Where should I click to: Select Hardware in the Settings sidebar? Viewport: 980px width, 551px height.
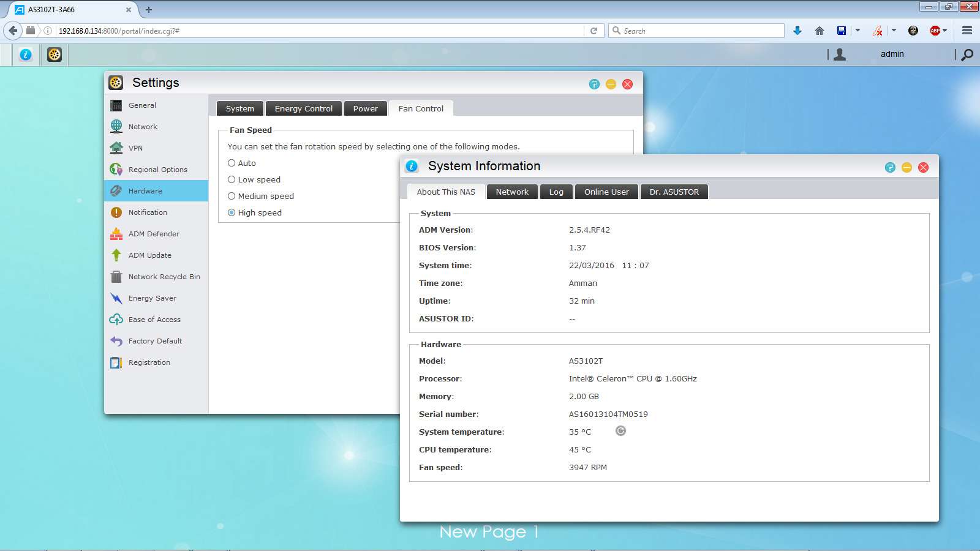[x=156, y=191]
